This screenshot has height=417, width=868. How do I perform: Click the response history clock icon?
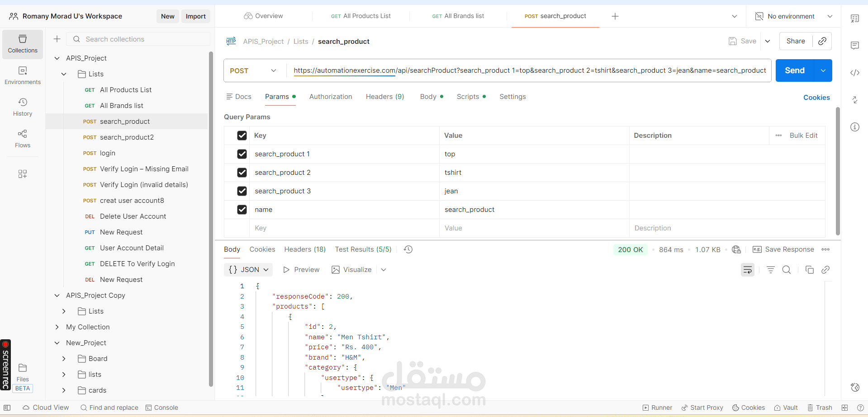pos(408,249)
